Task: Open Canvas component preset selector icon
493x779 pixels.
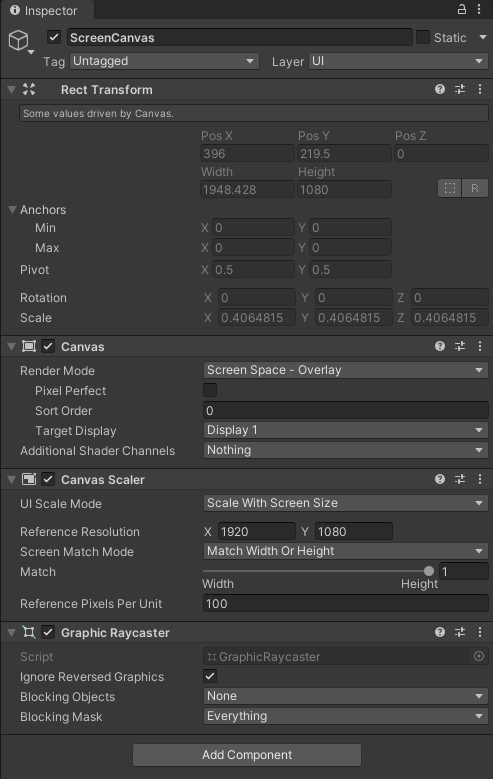Action: 460,346
